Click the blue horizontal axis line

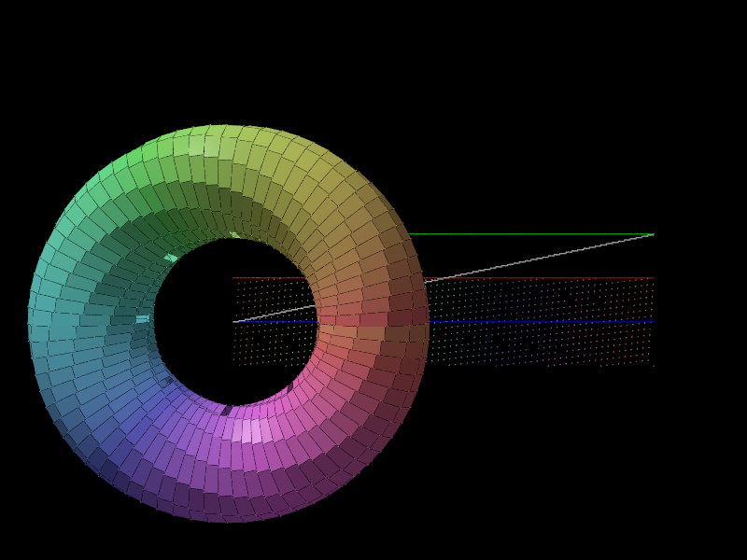[542, 322]
